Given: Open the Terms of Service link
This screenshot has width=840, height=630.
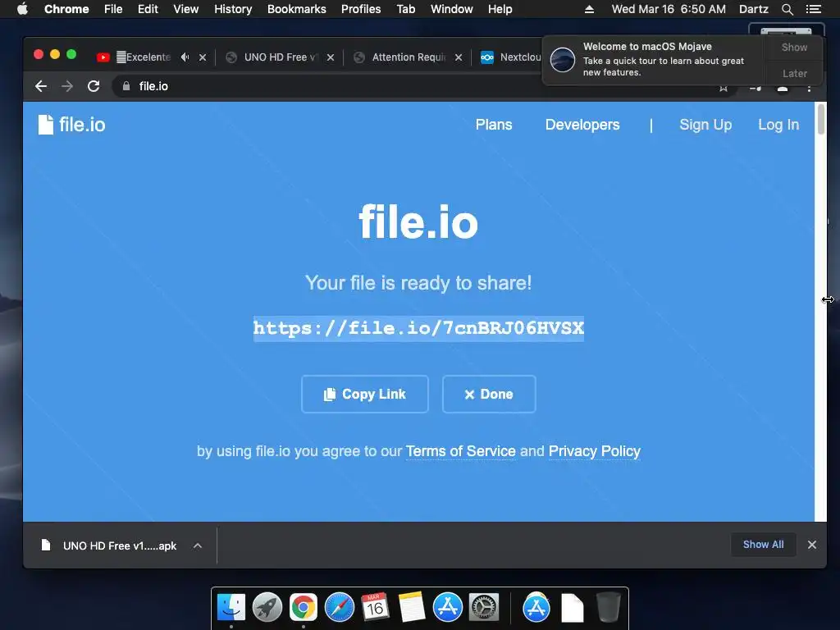Looking at the screenshot, I should tap(461, 451).
